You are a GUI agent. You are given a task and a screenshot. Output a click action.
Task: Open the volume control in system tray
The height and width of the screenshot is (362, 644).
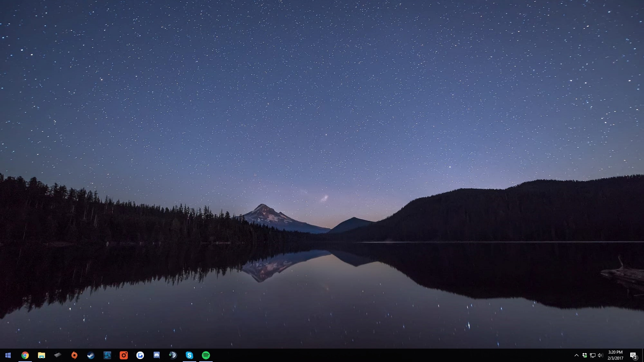600,355
